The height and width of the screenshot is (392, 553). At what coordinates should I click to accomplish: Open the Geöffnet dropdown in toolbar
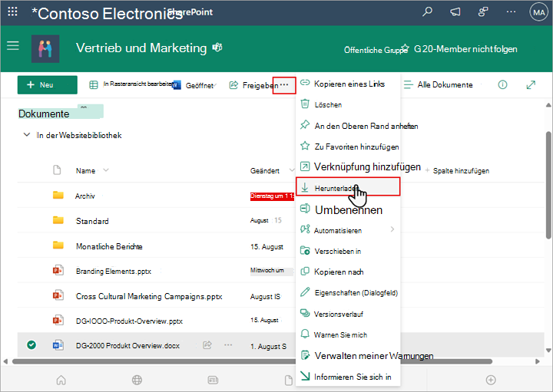tap(194, 85)
